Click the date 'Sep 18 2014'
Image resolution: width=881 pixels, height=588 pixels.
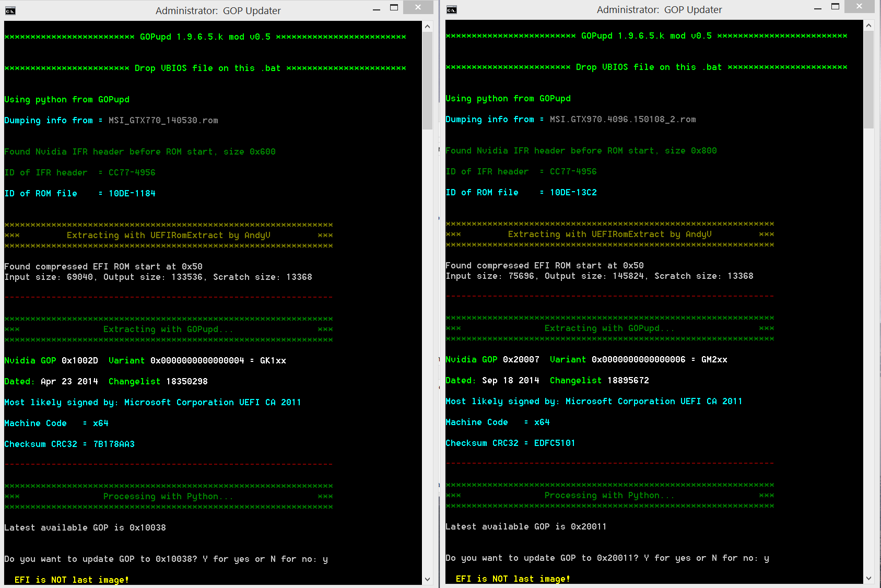(x=511, y=381)
